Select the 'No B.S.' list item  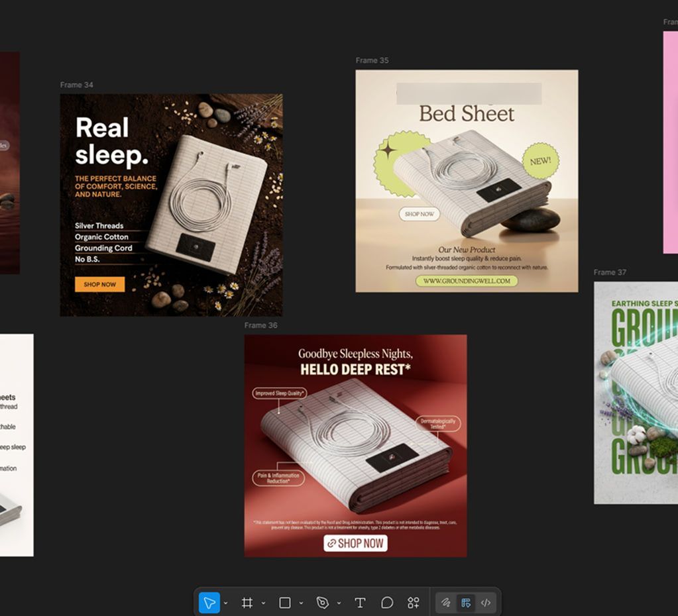pos(87,260)
